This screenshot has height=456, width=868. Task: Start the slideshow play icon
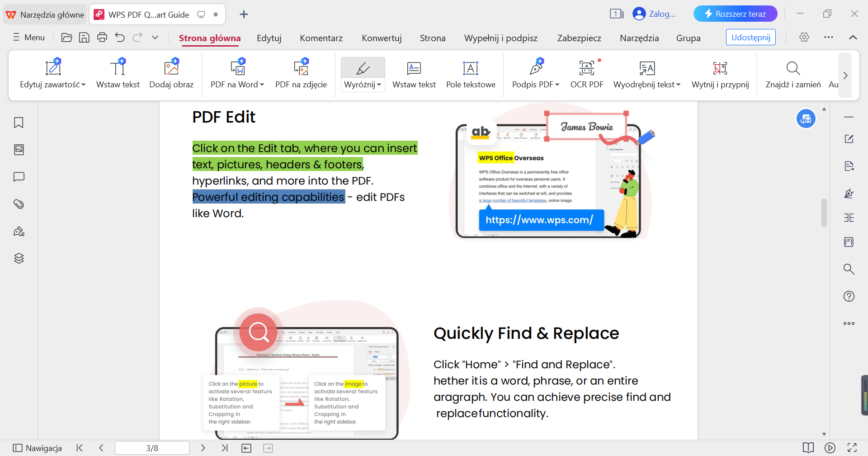tap(830, 448)
